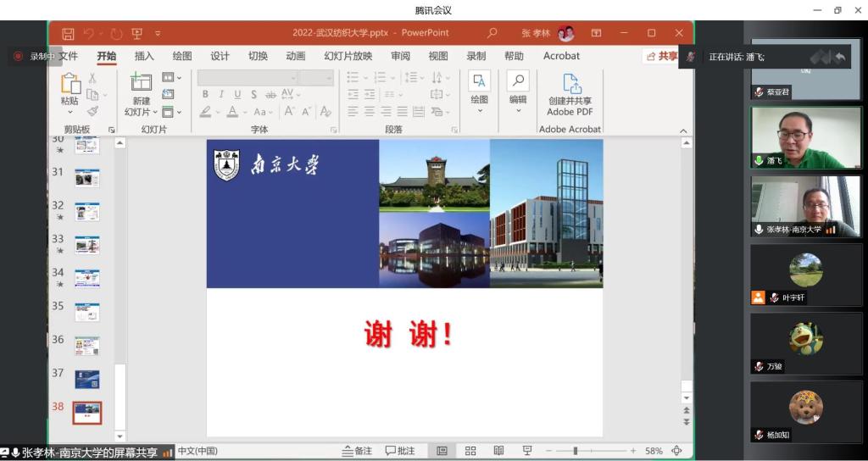Viewport: 868px width, 461px height.
Task: Click the zoom slider handle
Action: click(576, 451)
